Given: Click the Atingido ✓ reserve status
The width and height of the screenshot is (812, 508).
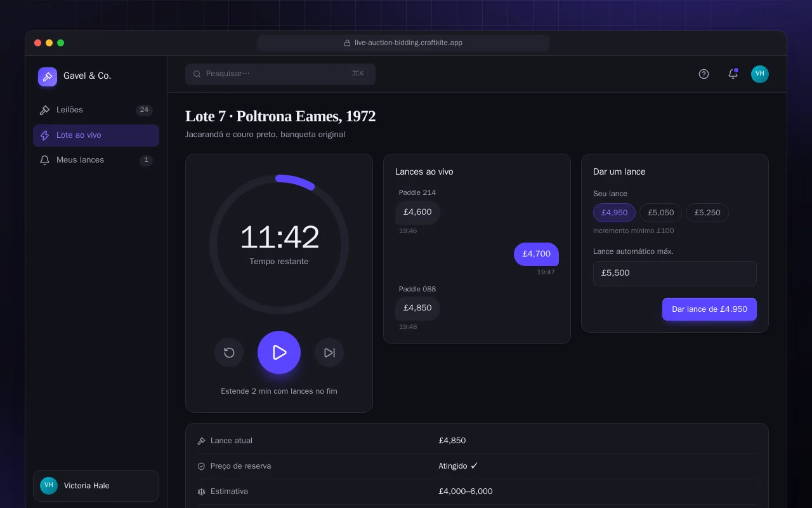Looking at the screenshot, I should point(458,466).
